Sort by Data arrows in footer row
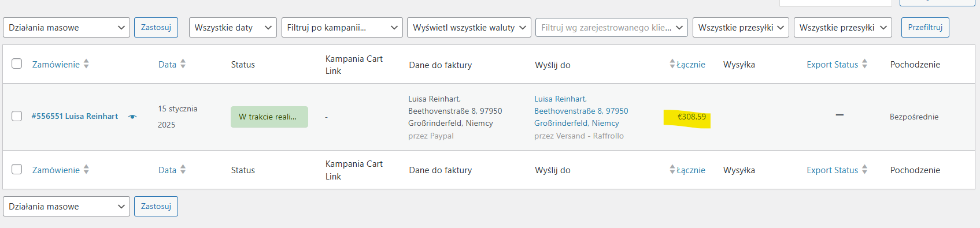 coord(183,169)
